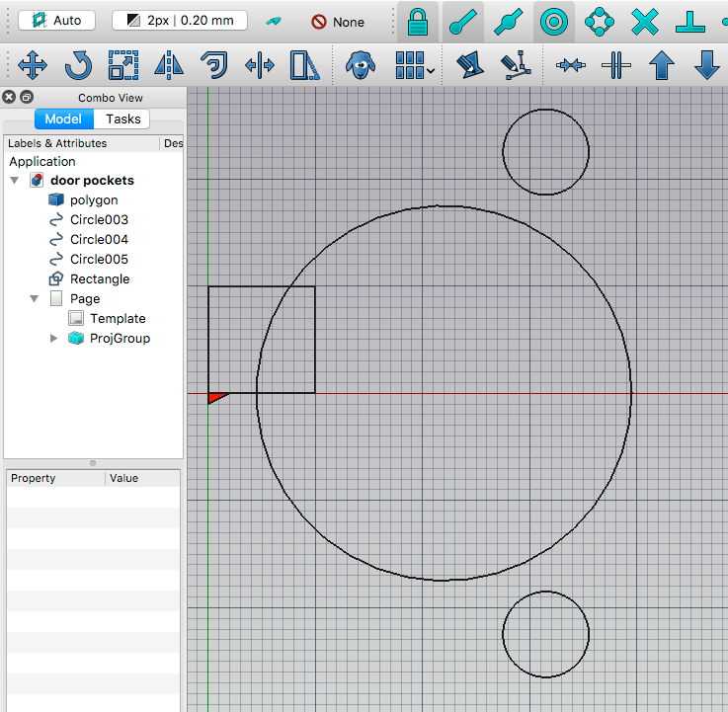Disable snap to center

click(x=554, y=21)
